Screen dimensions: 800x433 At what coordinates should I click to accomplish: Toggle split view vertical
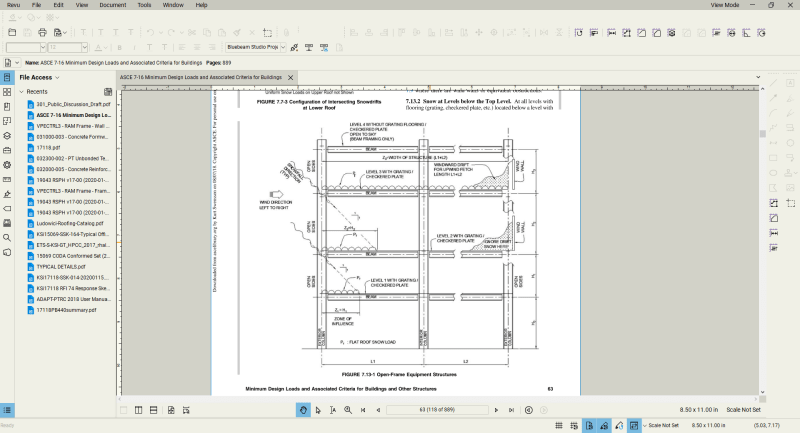(x=138, y=410)
